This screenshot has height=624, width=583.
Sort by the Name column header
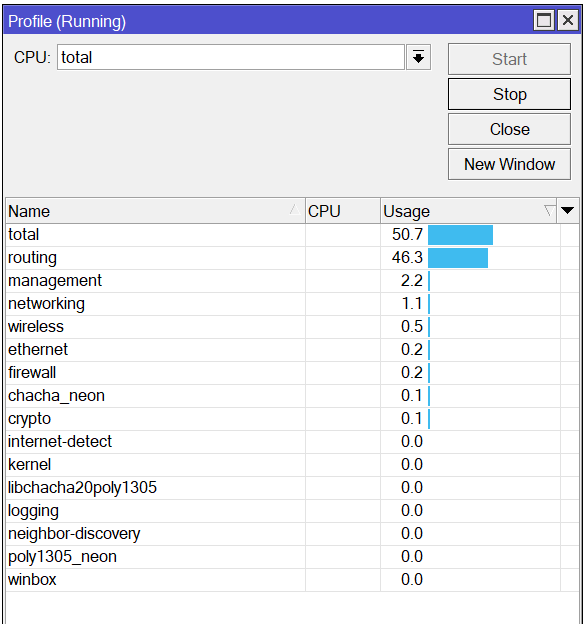[155, 211]
